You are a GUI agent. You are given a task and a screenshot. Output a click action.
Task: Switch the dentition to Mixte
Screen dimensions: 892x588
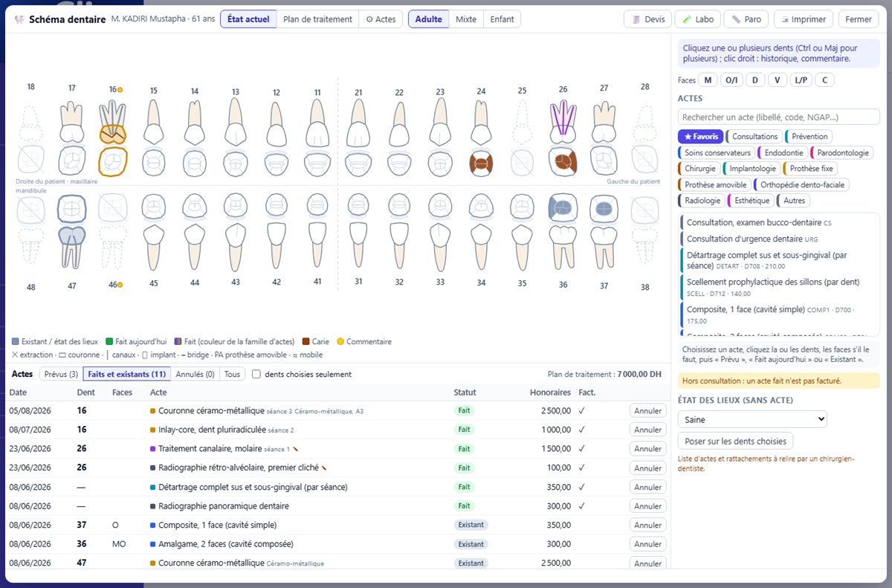pyautogui.click(x=466, y=19)
